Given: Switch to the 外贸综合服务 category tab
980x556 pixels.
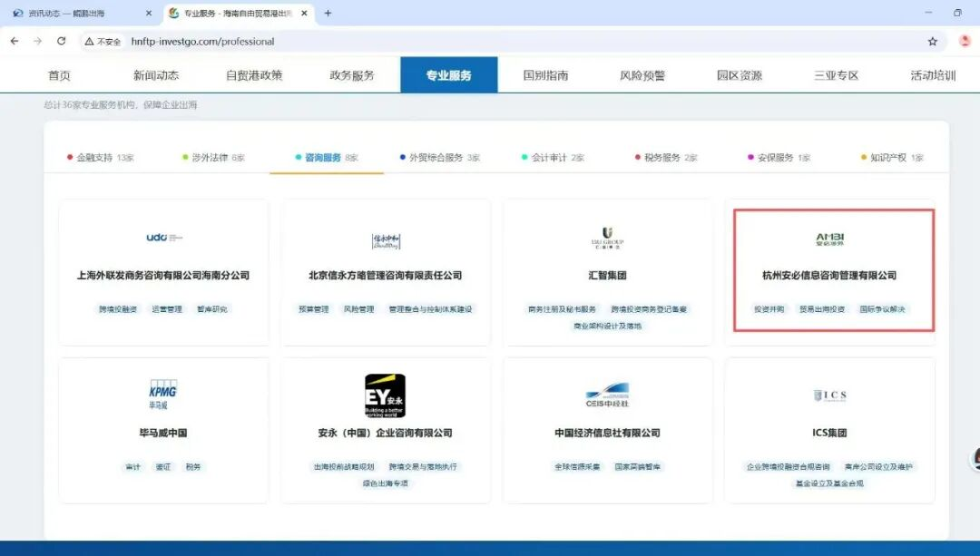Looking at the screenshot, I should pyautogui.click(x=440, y=158).
